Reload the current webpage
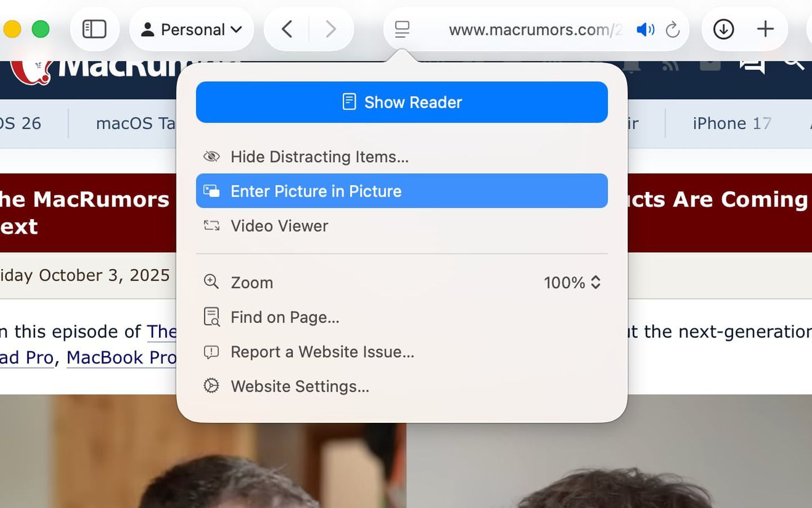The image size is (812, 508). coord(673,30)
